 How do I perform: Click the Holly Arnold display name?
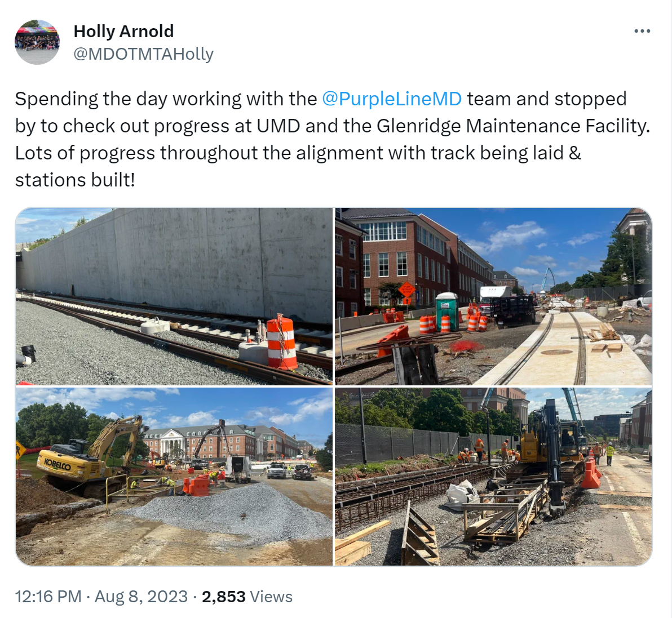(123, 31)
